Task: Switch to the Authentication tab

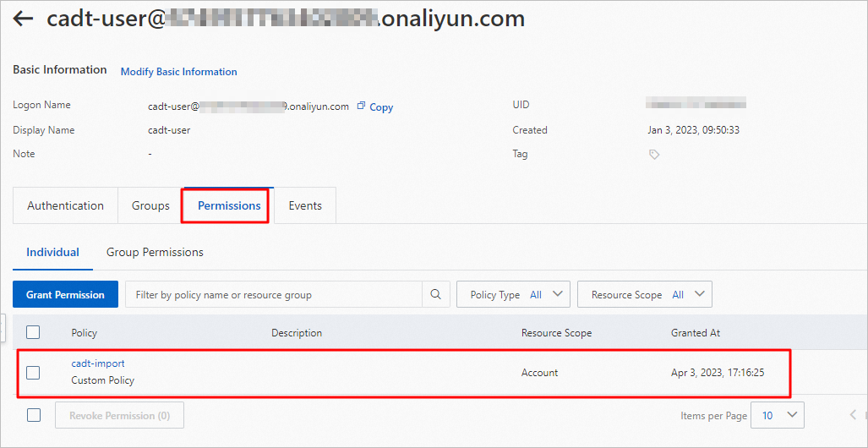Action: coord(65,205)
